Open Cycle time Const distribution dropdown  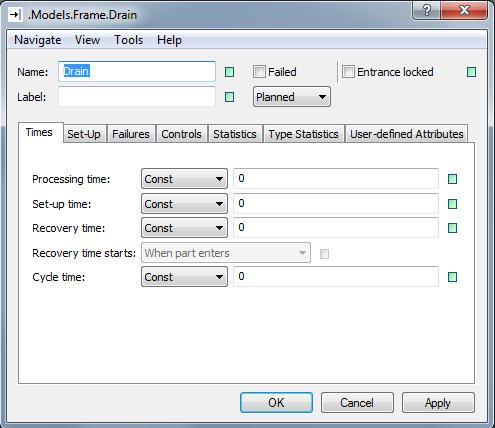pos(184,277)
